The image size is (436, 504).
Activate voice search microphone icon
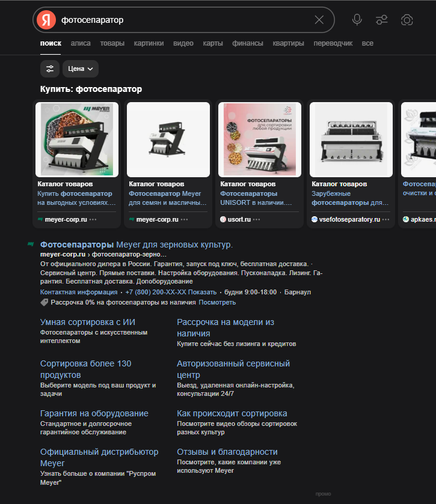click(x=357, y=20)
